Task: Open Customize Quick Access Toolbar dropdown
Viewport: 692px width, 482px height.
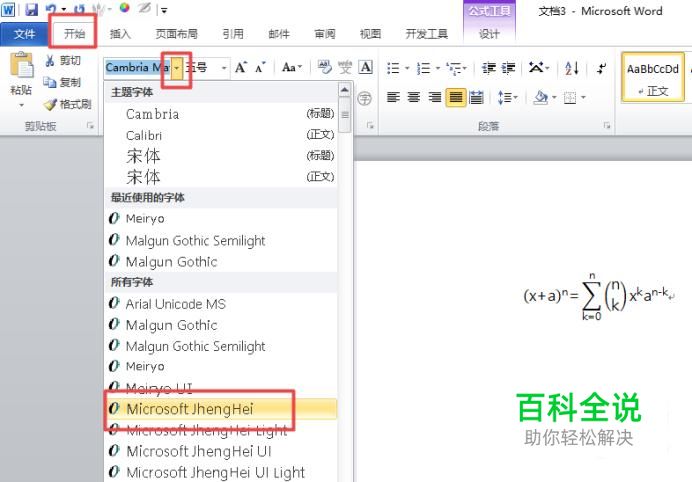Action: click(164, 10)
